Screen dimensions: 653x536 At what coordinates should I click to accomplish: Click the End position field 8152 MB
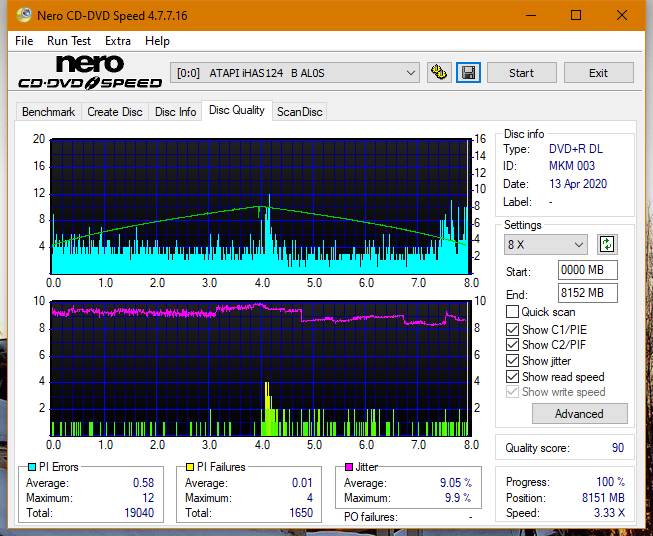tap(587, 293)
